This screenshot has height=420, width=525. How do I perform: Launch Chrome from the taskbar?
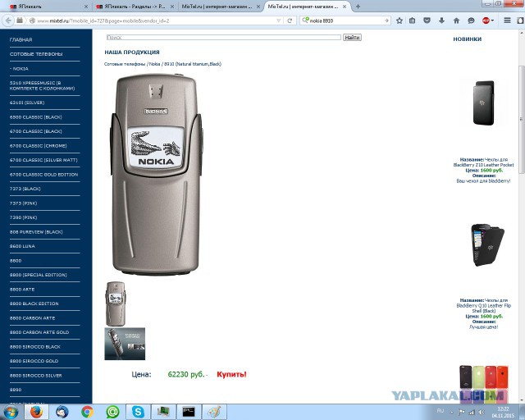click(x=87, y=412)
